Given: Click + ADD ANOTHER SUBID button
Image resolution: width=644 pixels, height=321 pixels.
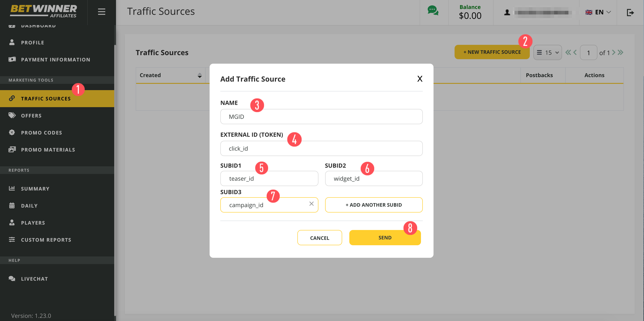Looking at the screenshot, I should (374, 205).
